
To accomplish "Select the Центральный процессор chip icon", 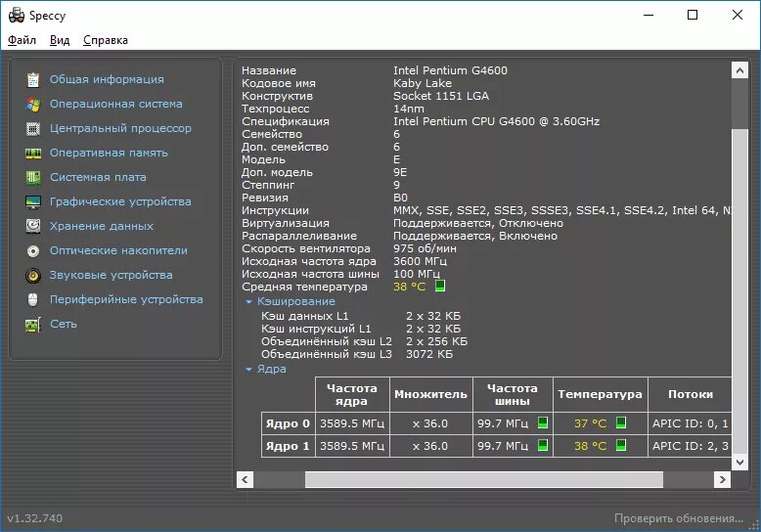I will (x=33, y=129).
